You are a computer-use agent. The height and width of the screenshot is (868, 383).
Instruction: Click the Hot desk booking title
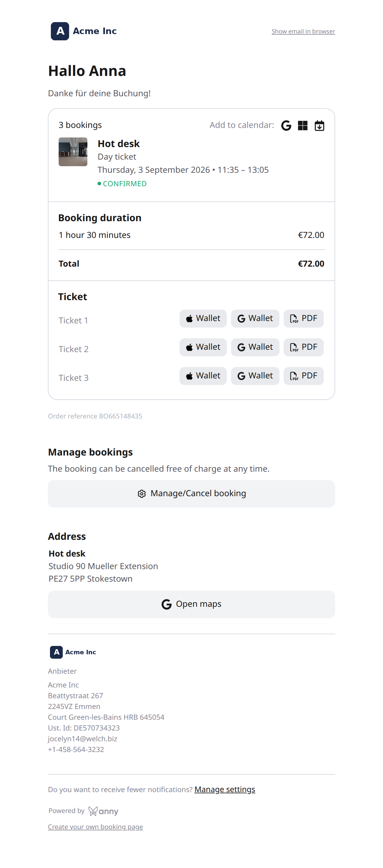pyautogui.click(x=118, y=144)
